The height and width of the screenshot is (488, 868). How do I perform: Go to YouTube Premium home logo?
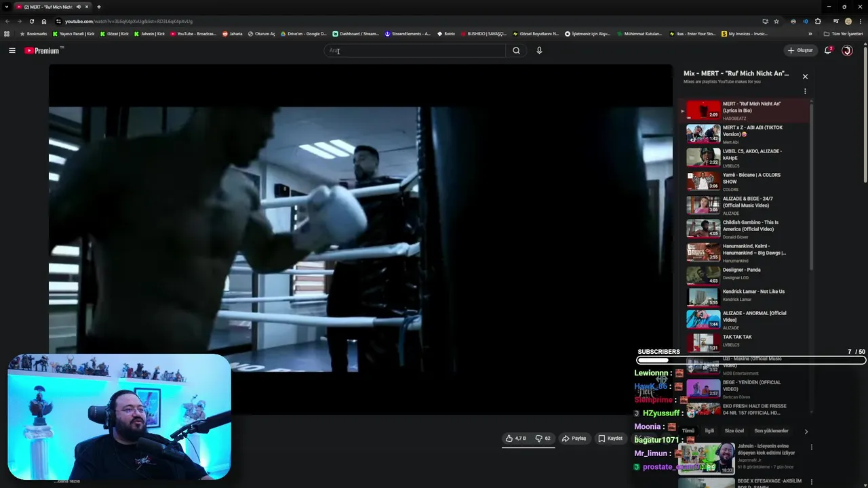click(x=43, y=50)
